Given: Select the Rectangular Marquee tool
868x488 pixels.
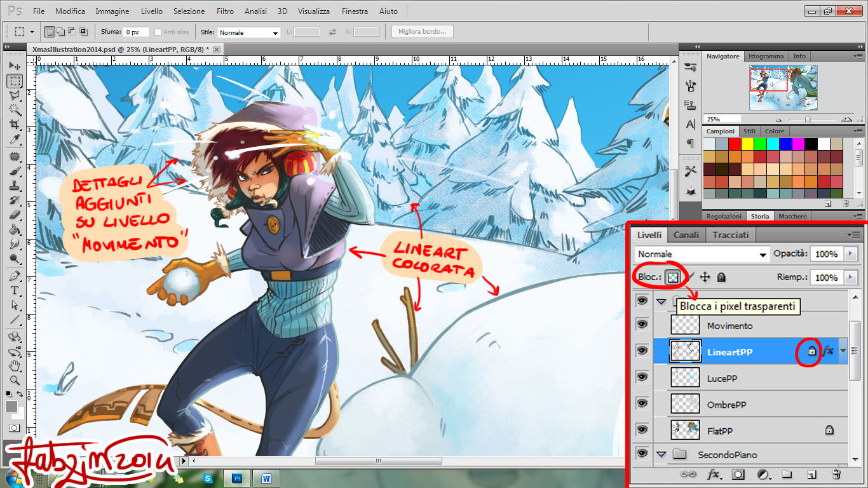Looking at the screenshot, I should (x=15, y=81).
